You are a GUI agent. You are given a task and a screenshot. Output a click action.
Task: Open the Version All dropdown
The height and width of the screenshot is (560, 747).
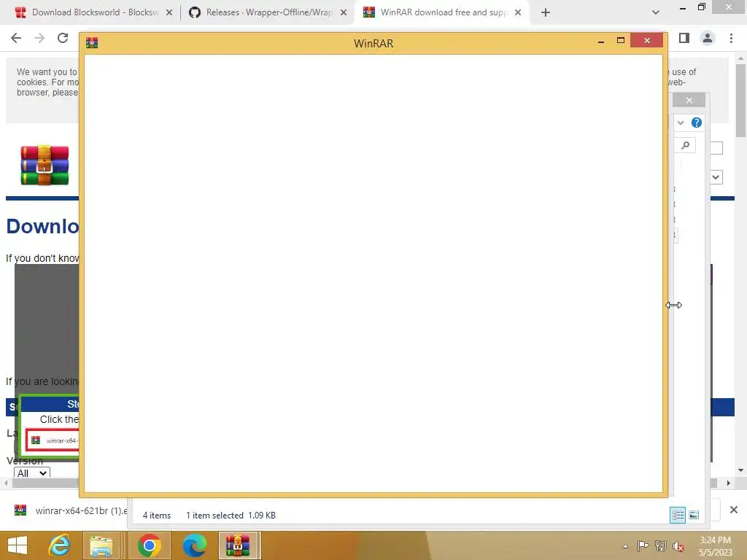pyautogui.click(x=32, y=472)
